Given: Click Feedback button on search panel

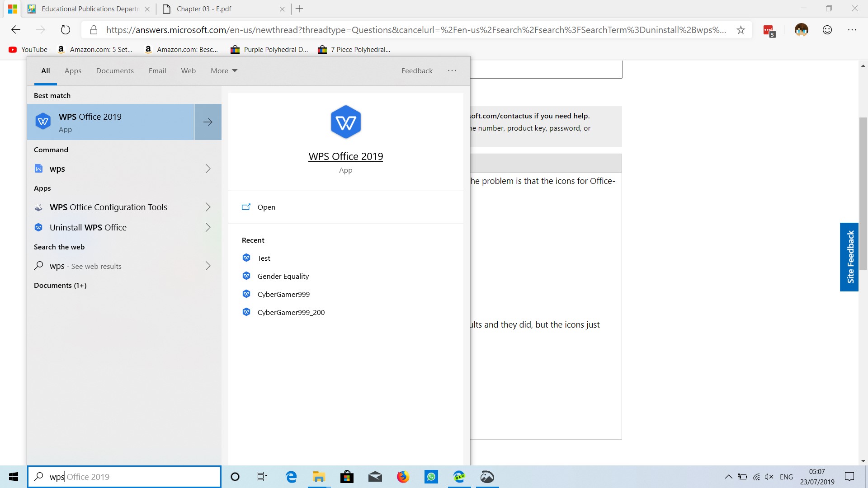Looking at the screenshot, I should coord(417,70).
